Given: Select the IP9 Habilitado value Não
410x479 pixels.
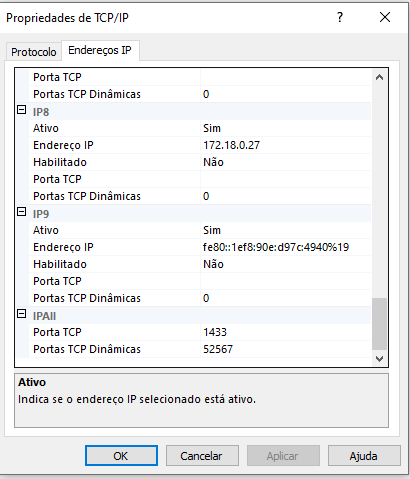Looking at the screenshot, I should (286, 264).
